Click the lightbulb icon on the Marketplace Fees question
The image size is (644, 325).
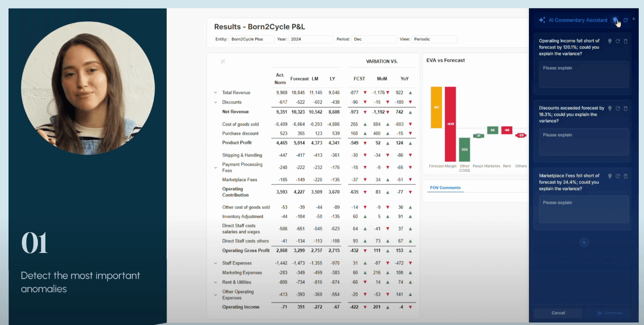[610, 176]
